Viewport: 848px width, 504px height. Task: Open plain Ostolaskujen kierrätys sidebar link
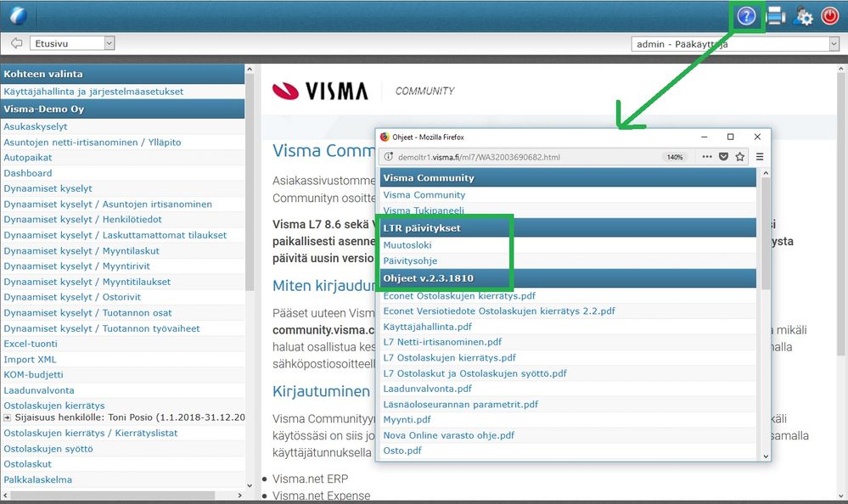pyautogui.click(x=54, y=406)
